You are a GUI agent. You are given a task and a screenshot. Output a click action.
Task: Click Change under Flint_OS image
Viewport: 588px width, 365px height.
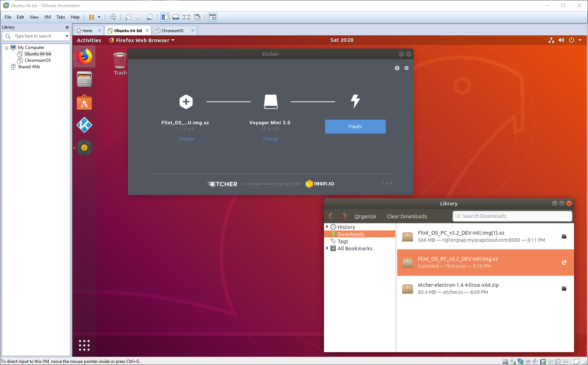(186, 139)
